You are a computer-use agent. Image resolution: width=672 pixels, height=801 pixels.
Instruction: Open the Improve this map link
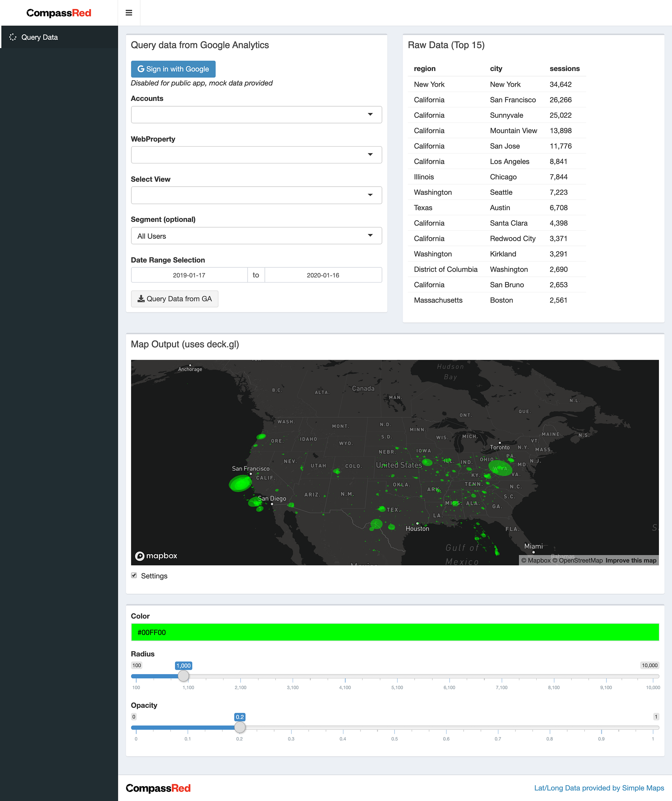[x=631, y=560]
